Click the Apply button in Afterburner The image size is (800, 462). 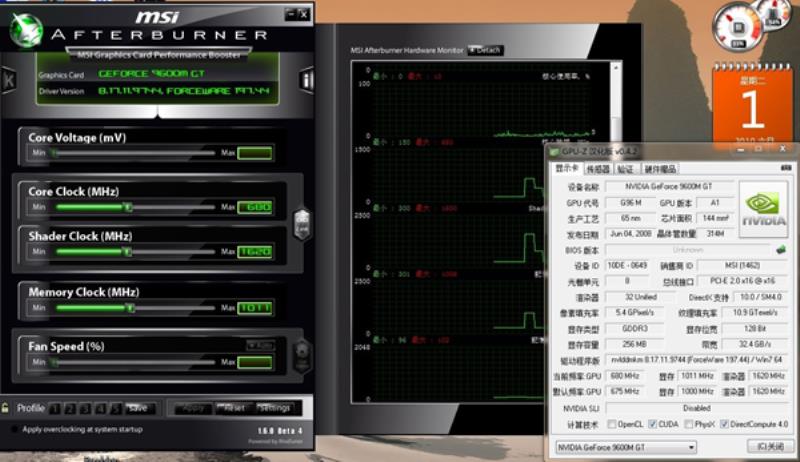(x=193, y=408)
